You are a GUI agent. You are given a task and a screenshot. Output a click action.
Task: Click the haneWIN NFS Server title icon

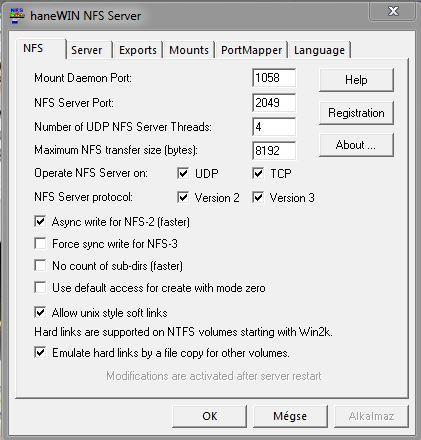[x=17, y=16]
